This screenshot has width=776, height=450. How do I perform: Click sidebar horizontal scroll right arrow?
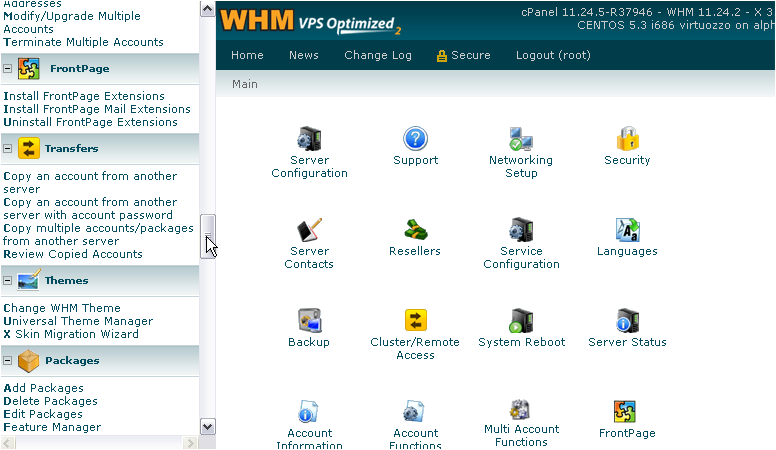pos(191,443)
